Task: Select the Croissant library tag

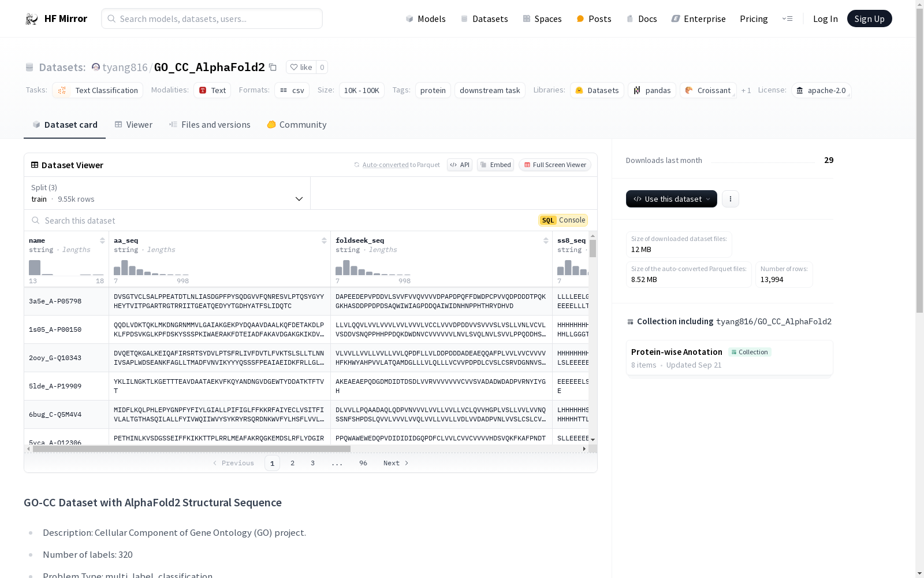Action: (x=708, y=90)
